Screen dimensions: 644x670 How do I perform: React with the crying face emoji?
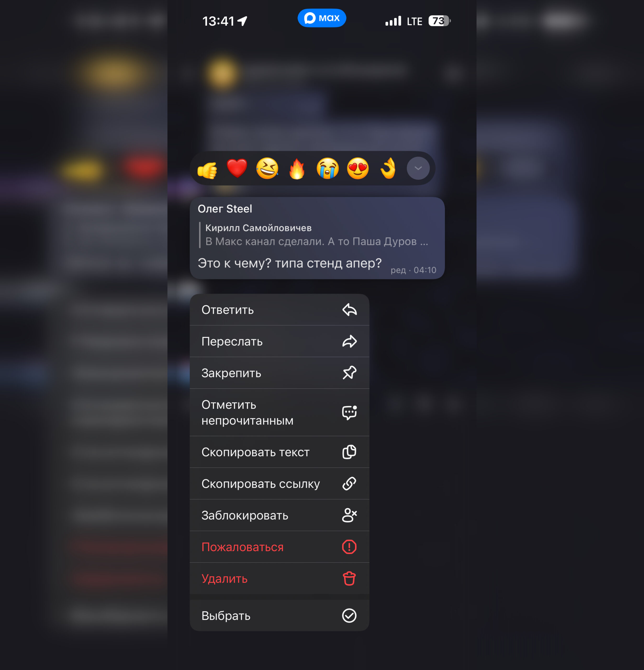(327, 168)
